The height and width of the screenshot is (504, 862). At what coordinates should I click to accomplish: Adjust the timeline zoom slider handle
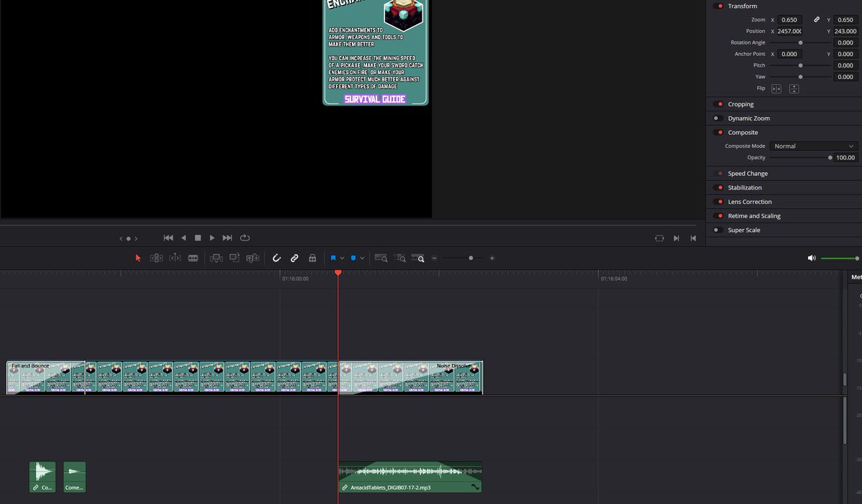tap(471, 258)
